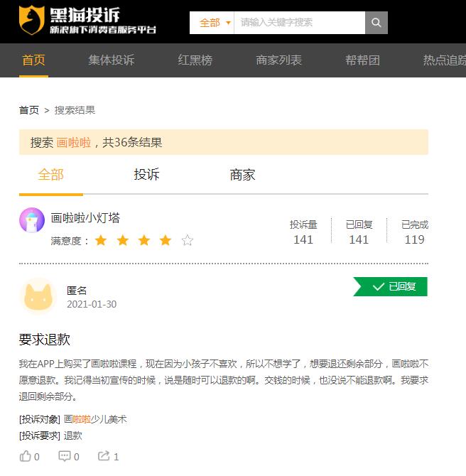Click the fourth filled satisfaction star

coord(166,240)
